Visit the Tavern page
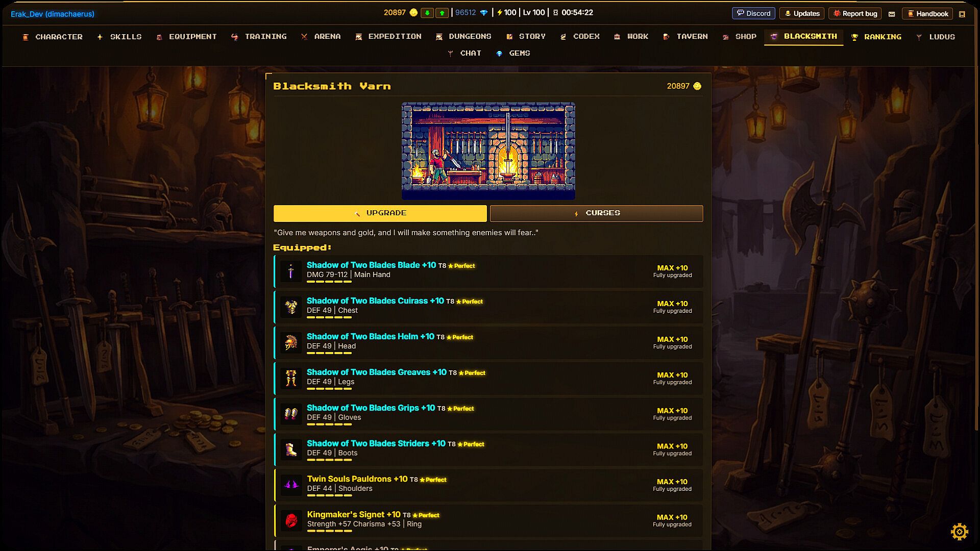 (685, 37)
